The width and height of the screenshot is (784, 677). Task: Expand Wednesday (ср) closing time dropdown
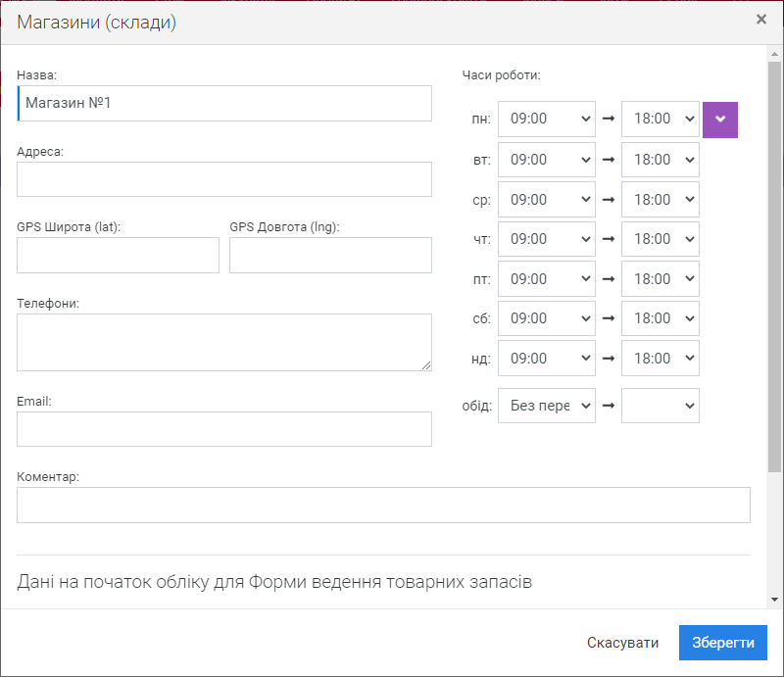pos(660,199)
